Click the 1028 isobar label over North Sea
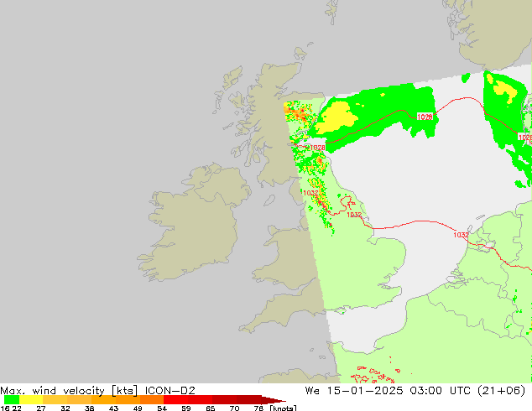This screenshot has width=532, height=411. point(425,117)
